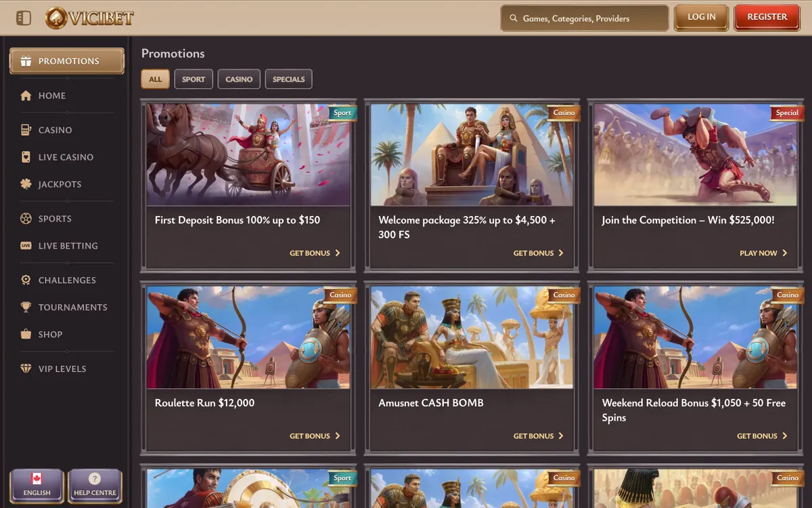Get Bonus for Weekend Reload Bonus
The image size is (812, 508).
[762, 436]
